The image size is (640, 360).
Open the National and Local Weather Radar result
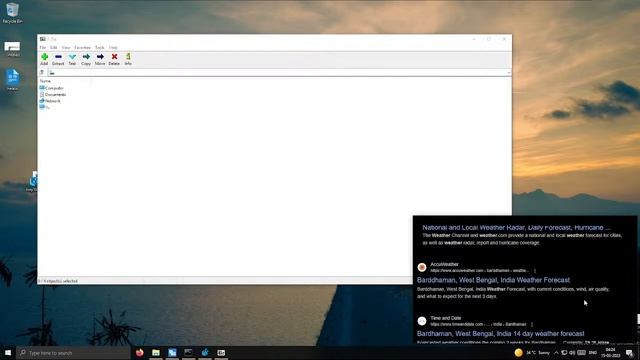pos(516,227)
